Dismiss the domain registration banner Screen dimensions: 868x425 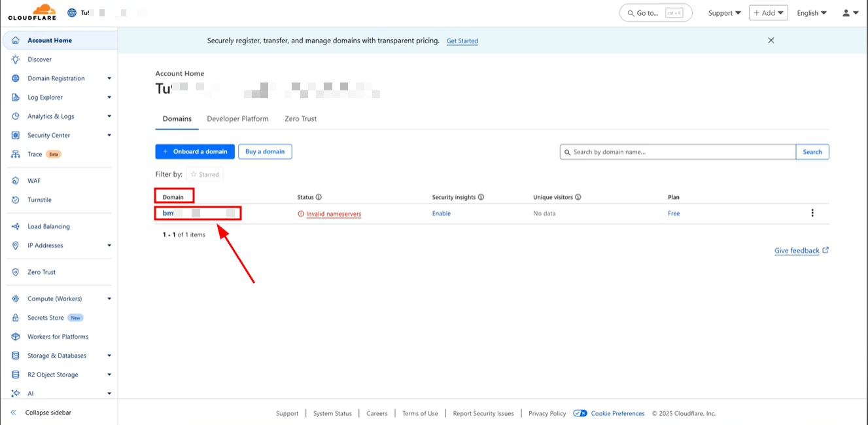point(771,41)
